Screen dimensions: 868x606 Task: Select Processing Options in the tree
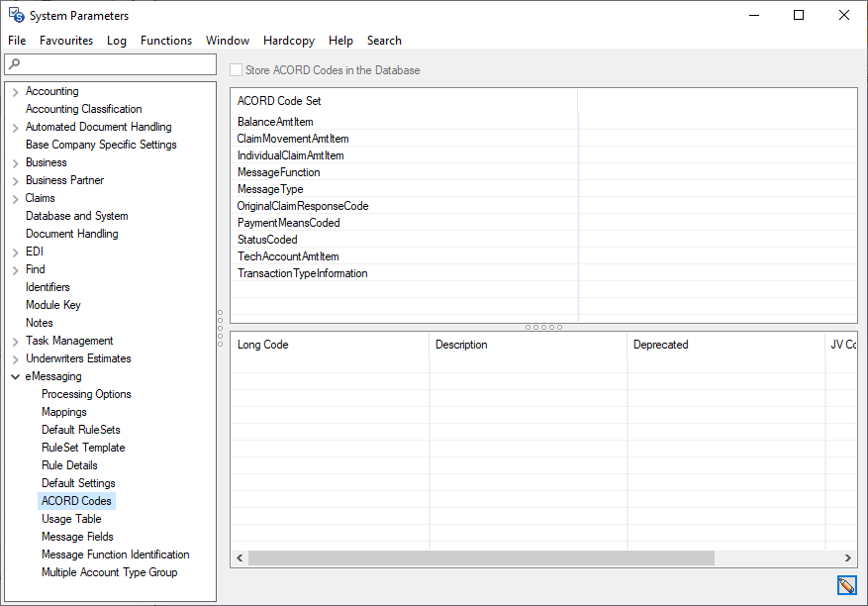(86, 394)
